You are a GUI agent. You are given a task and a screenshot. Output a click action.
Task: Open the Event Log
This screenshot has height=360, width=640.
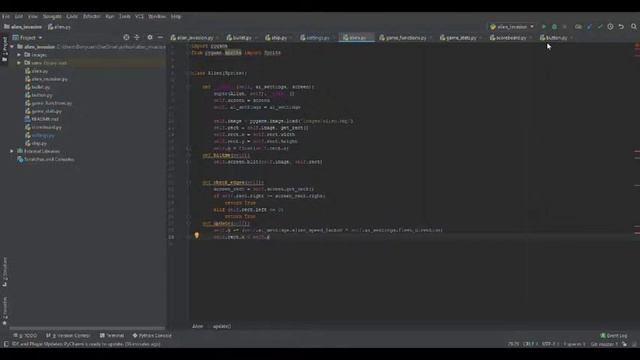point(614,336)
